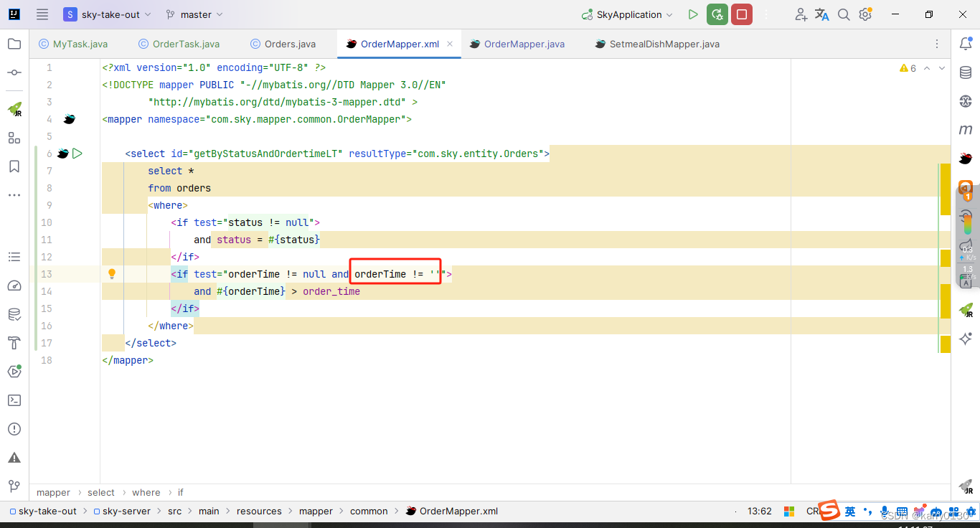Open Search Everywhere with the magnifier icon
Image resolution: width=980 pixels, height=528 pixels.
click(844, 14)
